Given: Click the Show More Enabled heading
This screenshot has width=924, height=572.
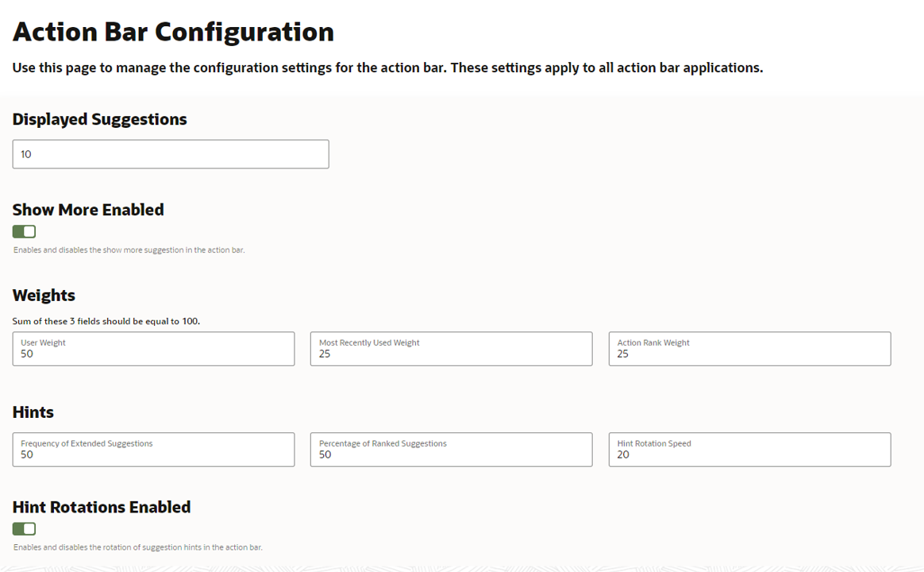Looking at the screenshot, I should tap(88, 210).
